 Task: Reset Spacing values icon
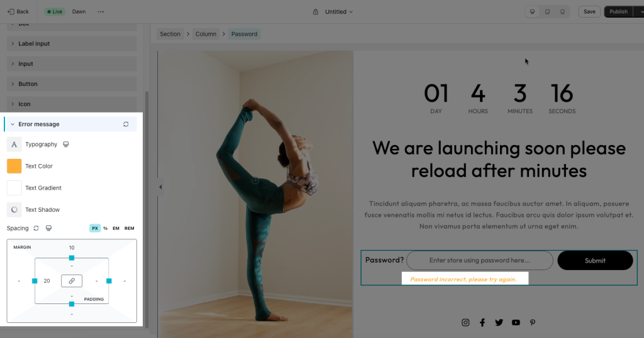36,228
